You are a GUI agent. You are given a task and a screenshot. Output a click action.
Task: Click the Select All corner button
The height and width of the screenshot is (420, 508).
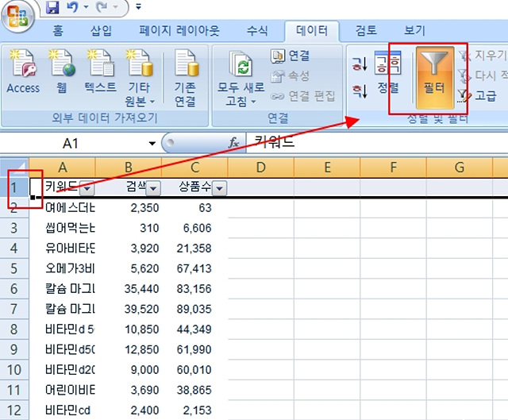14,168
